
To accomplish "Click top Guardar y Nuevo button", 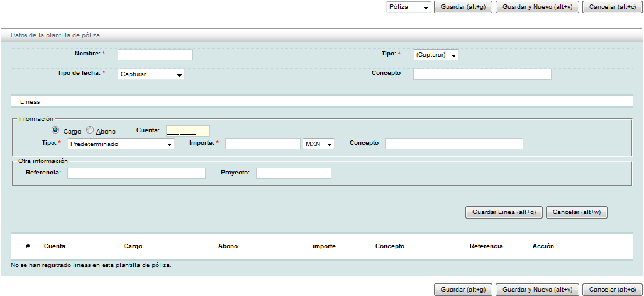I will tap(538, 7).
